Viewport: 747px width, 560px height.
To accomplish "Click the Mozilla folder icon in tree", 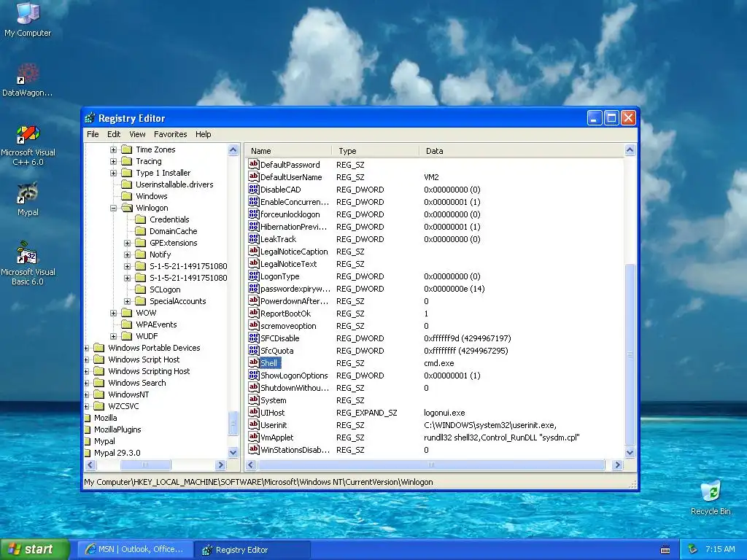I will tap(88, 418).
